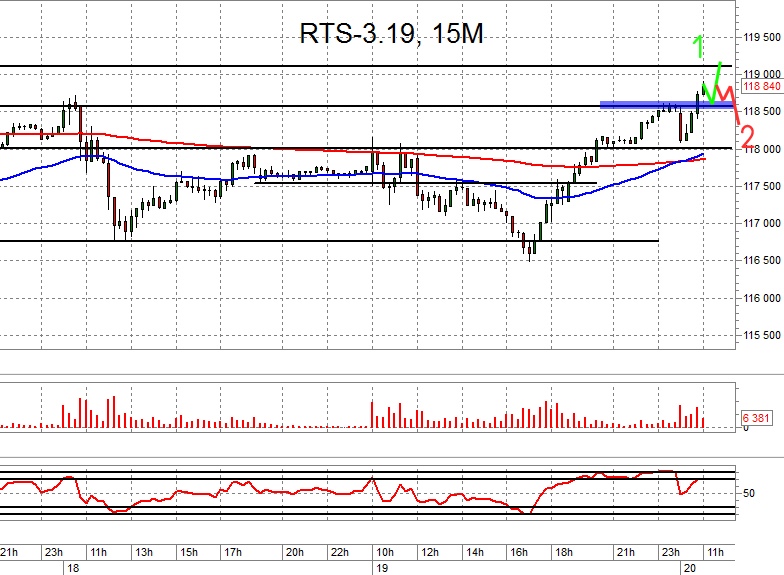Click the 18h time axis label
784x575 pixels.
click(564, 552)
